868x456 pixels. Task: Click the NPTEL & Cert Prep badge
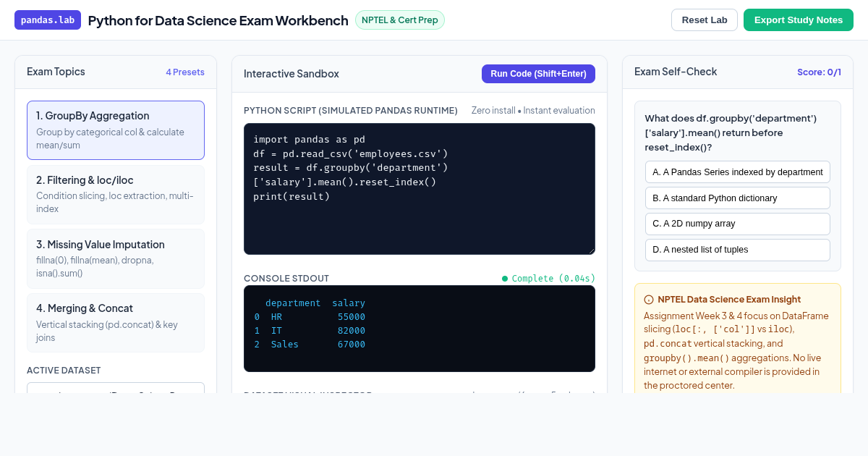tap(400, 20)
